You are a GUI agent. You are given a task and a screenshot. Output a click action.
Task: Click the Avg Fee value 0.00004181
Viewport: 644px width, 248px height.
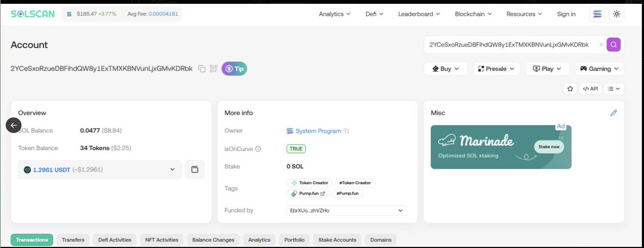(163, 14)
